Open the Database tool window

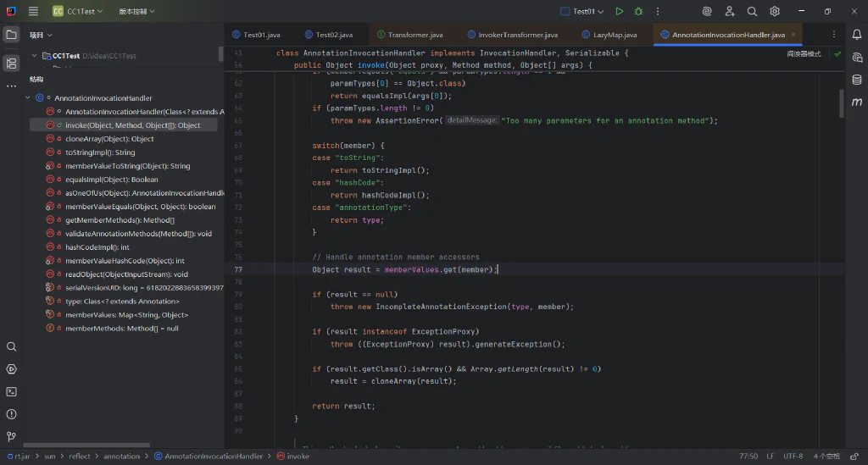point(857,80)
